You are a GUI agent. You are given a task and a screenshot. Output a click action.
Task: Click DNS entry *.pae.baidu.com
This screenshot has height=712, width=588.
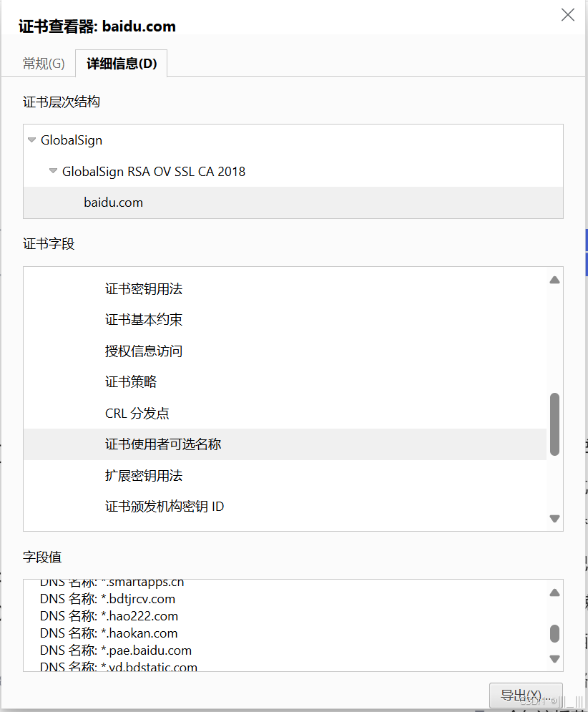click(116, 650)
